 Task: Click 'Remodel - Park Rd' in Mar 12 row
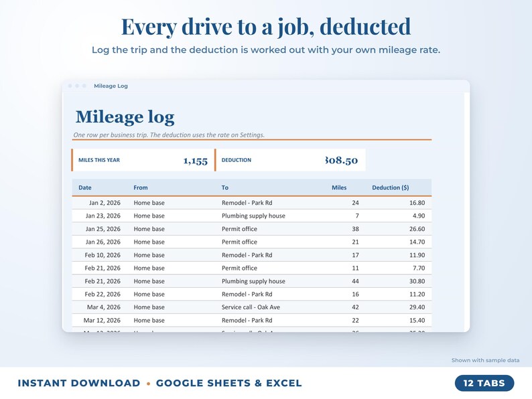[247, 321]
